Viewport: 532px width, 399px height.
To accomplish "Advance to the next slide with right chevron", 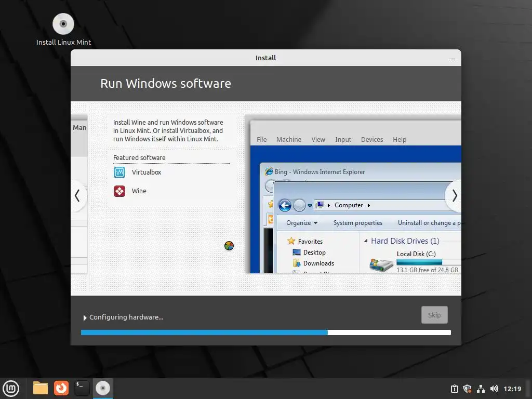I will point(454,196).
